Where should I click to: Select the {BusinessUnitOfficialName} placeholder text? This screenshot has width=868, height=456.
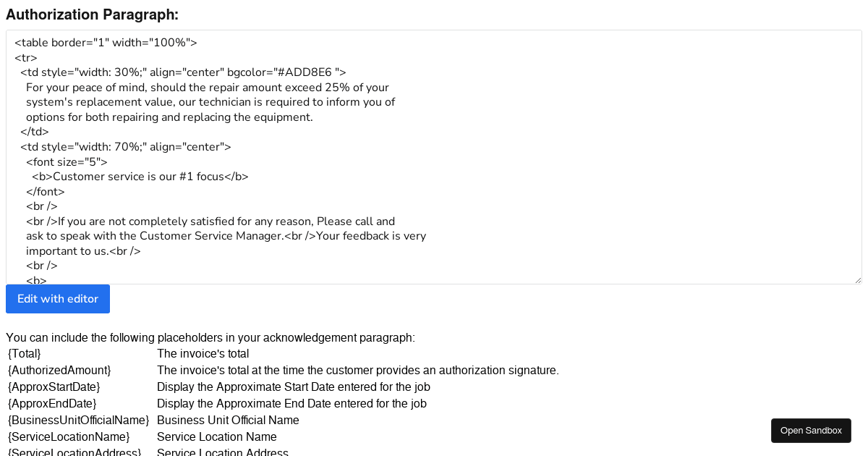point(77,420)
